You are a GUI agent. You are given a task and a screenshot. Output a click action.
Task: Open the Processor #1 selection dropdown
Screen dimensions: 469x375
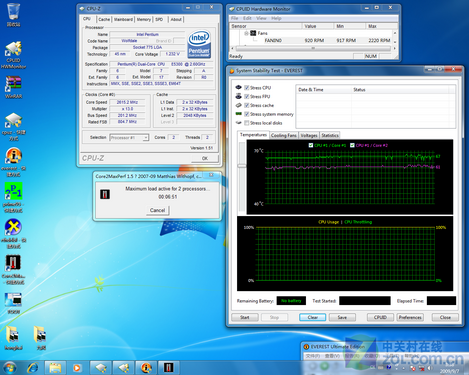[x=129, y=137]
